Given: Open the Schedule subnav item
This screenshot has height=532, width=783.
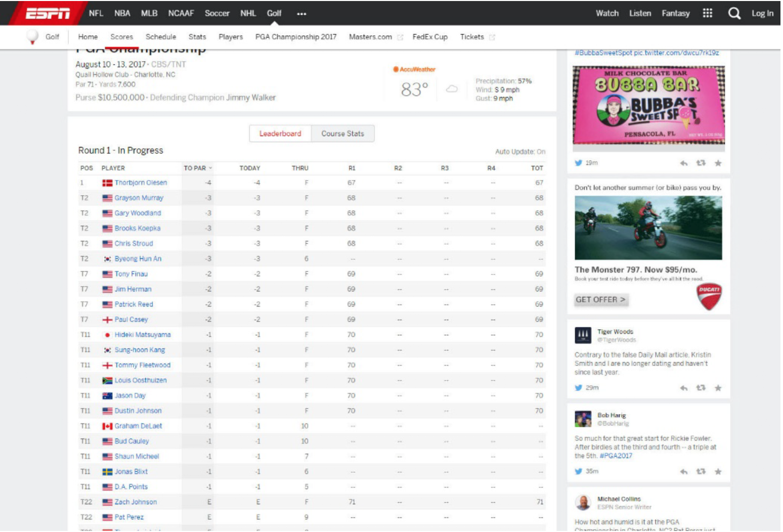Looking at the screenshot, I should click(x=161, y=37).
